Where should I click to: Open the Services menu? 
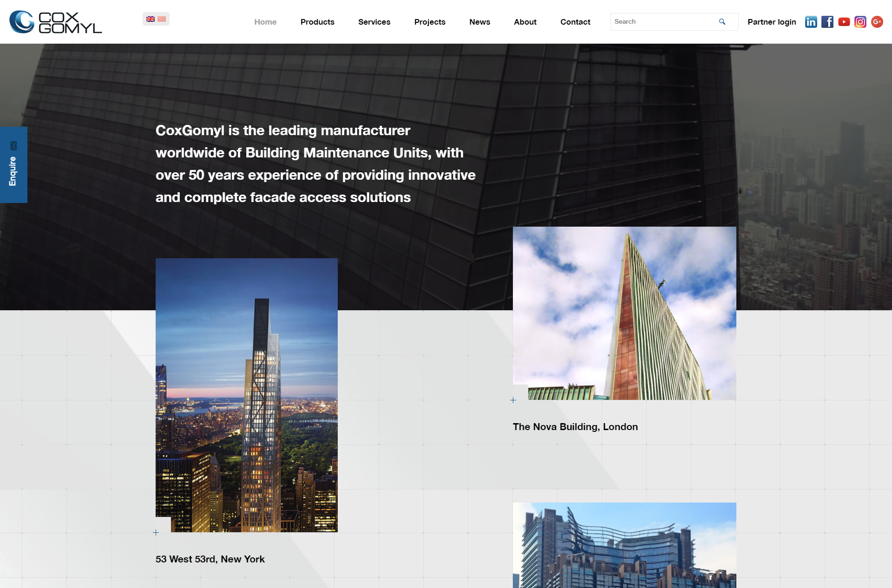374,22
